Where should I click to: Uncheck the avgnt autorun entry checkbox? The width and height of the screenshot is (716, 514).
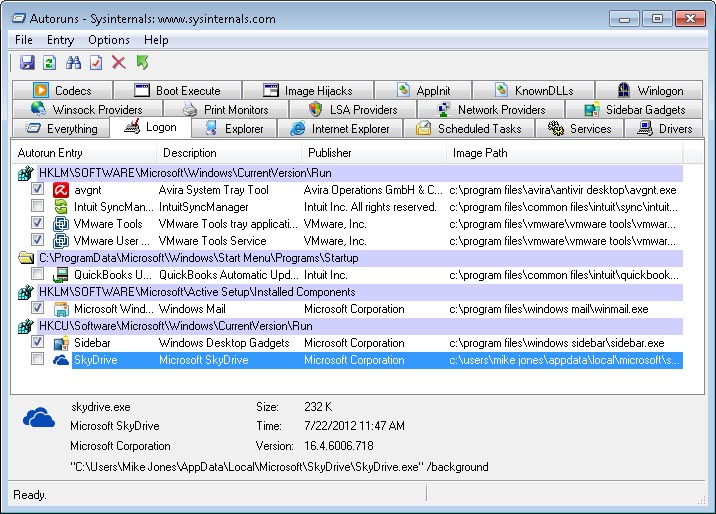(x=37, y=190)
